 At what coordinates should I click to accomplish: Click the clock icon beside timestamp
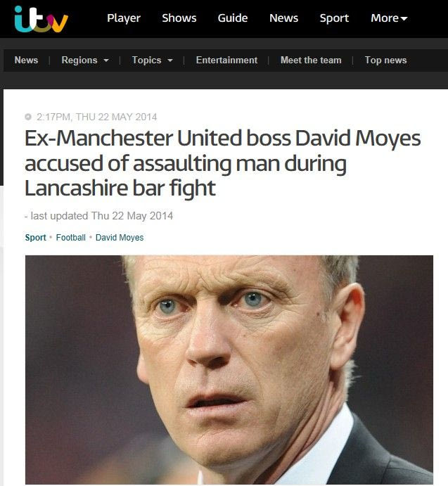28,117
